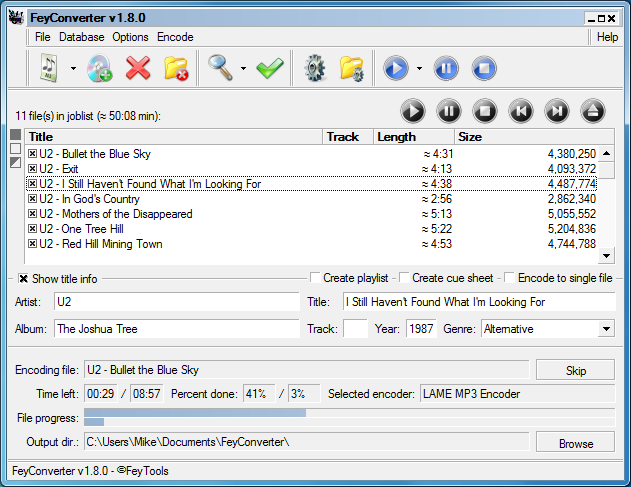The height and width of the screenshot is (487, 631).
Task: Click the select none empty square icon
Action: tap(15, 149)
